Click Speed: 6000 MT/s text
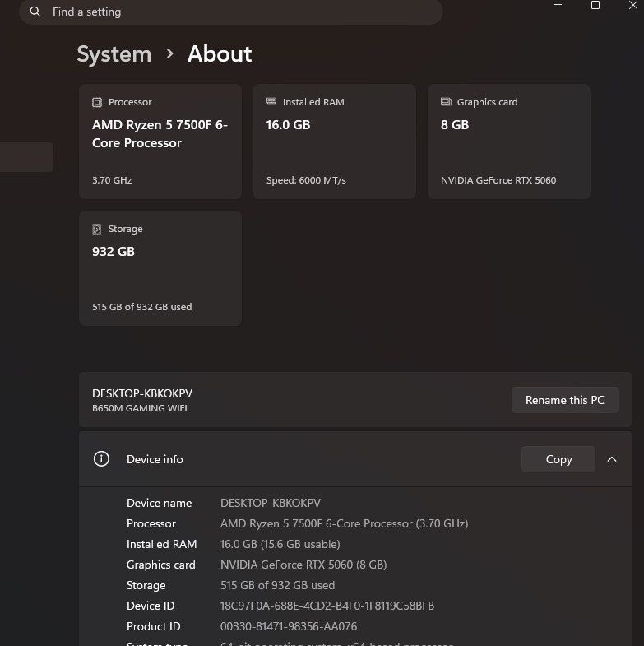The width and height of the screenshot is (644, 646). click(306, 180)
